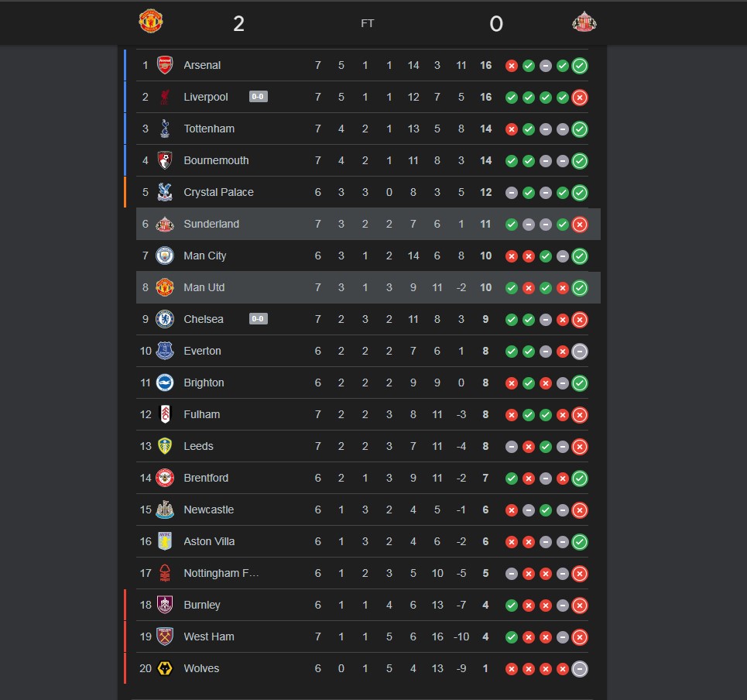The height and width of the screenshot is (700, 747).
Task: Click Chelsea's live 0-0 score badge
Action: point(259,318)
